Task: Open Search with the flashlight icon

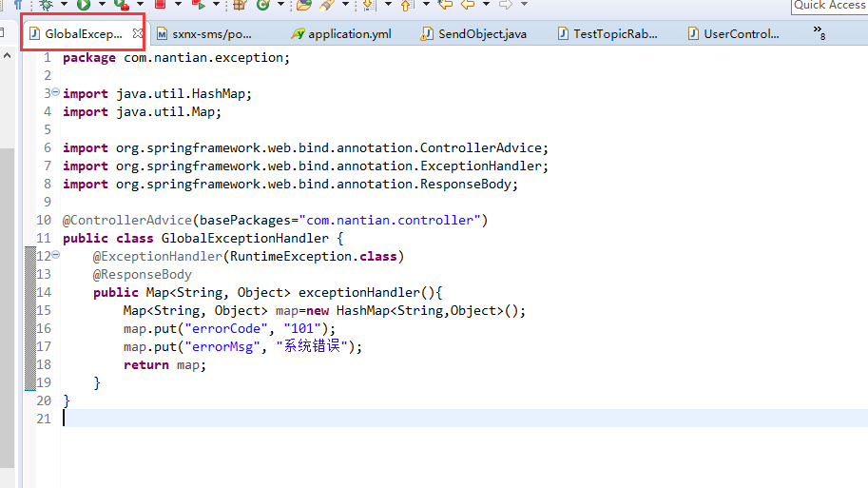Action: [327, 5]
